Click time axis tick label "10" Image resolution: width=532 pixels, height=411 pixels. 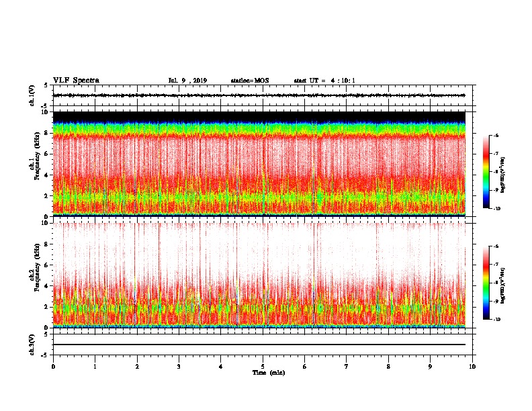472,367
